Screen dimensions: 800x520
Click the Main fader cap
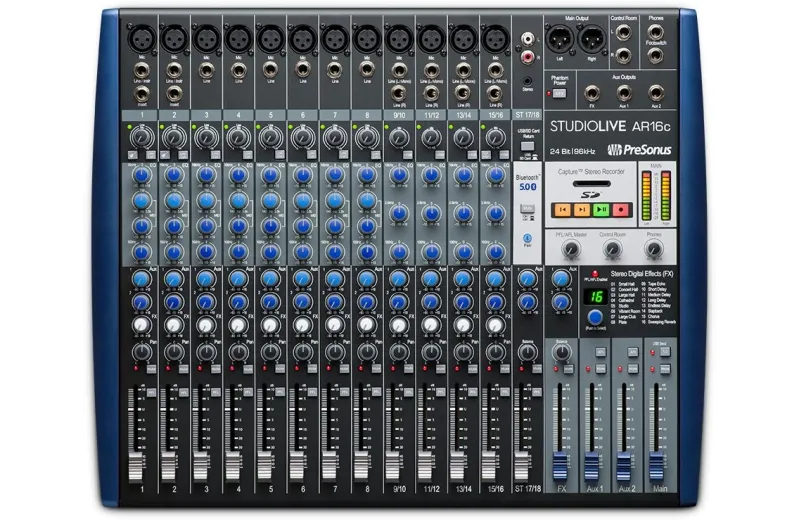coord(656,466)
